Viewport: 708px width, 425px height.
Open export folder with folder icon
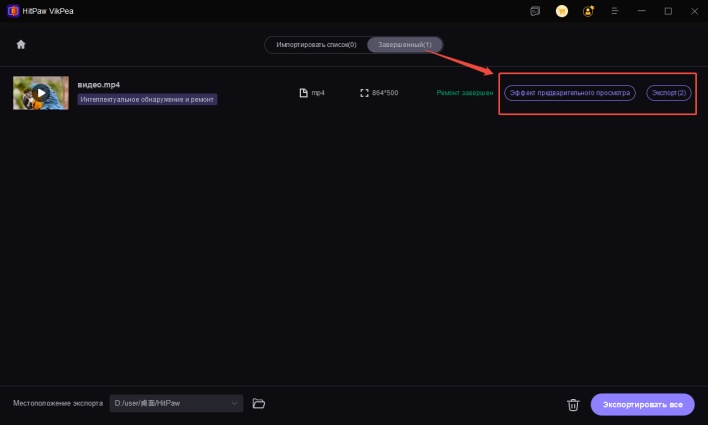[x=259, y=404]
